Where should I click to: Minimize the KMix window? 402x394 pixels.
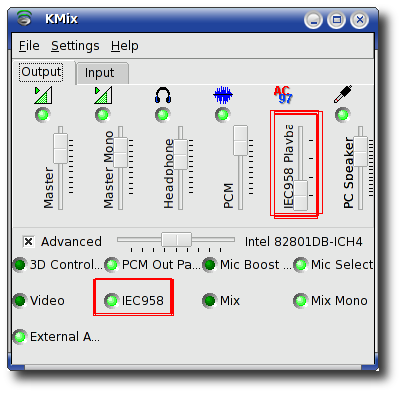click(x=313, y=20)
